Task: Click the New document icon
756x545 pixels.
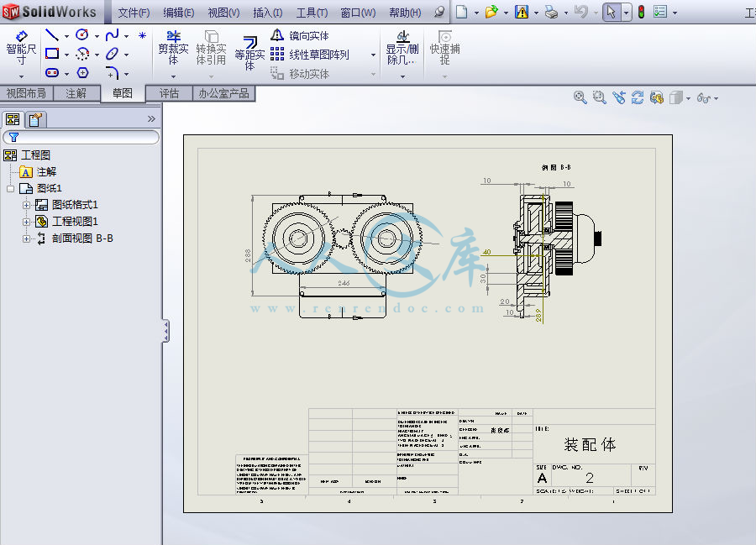Action: click(461, 12)
